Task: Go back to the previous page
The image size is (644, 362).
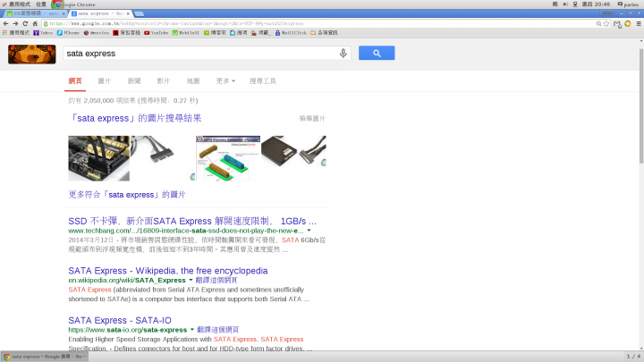Action: click(x=5, y=24)
